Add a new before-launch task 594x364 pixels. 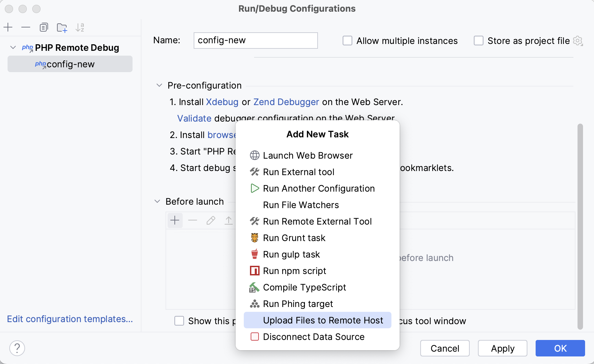pos(175,220)
